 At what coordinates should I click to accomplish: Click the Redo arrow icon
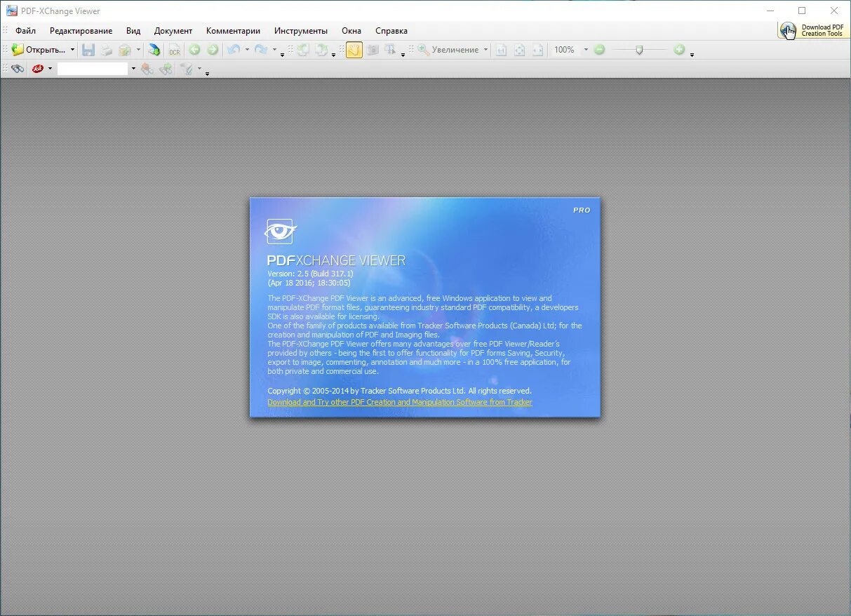tap(260, 50)
